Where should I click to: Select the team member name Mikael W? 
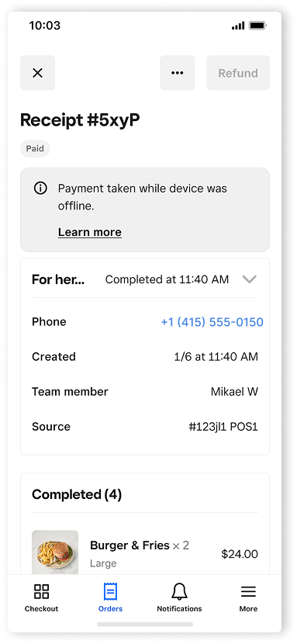(234, 392)
